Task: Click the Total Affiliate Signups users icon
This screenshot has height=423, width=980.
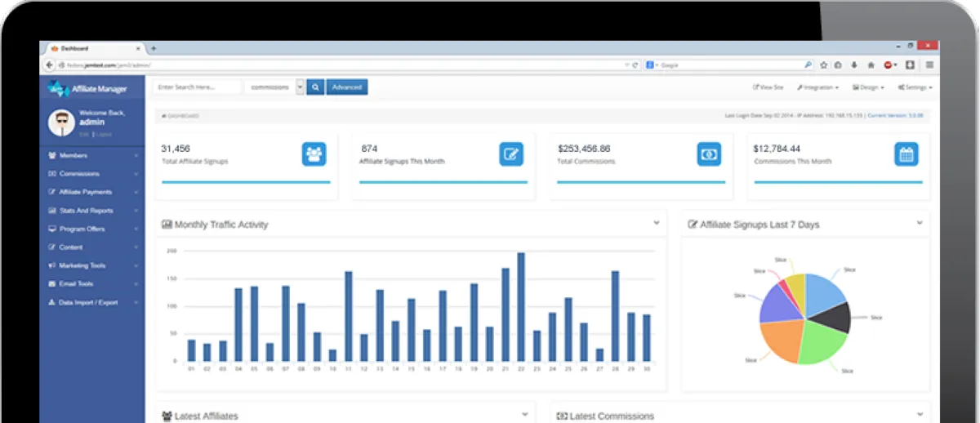Action: 314,154
